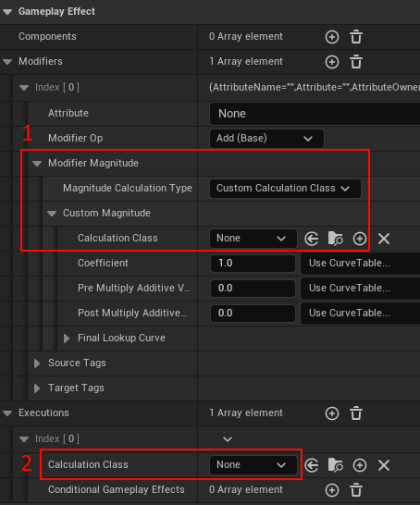This screenshot has width=420, height=505.
Task: Empty the Components array with the trash icon
Action: [356, 37]
